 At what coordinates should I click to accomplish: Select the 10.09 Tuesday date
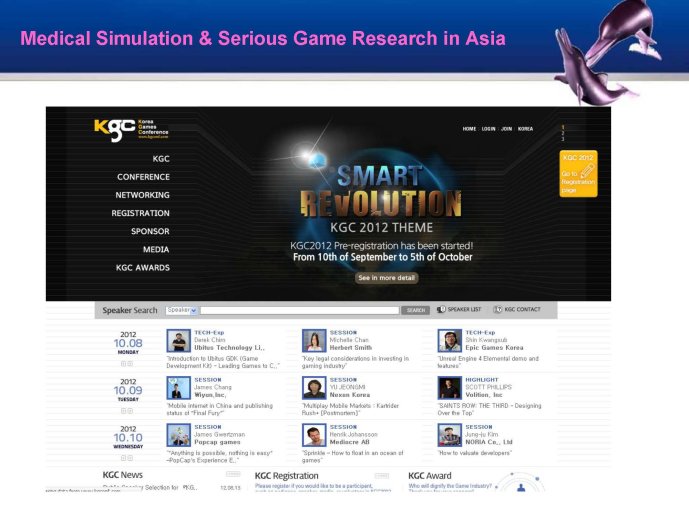click(x=128, y=390)
